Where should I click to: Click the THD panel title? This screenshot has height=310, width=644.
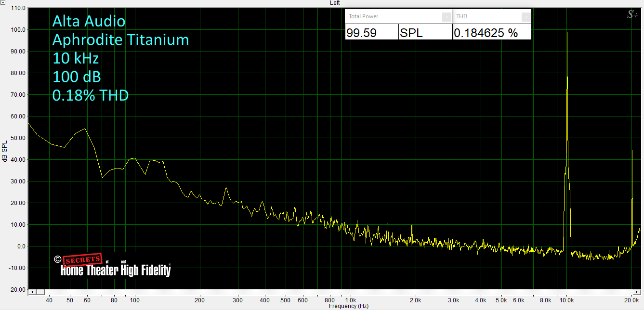pos(461,16)
